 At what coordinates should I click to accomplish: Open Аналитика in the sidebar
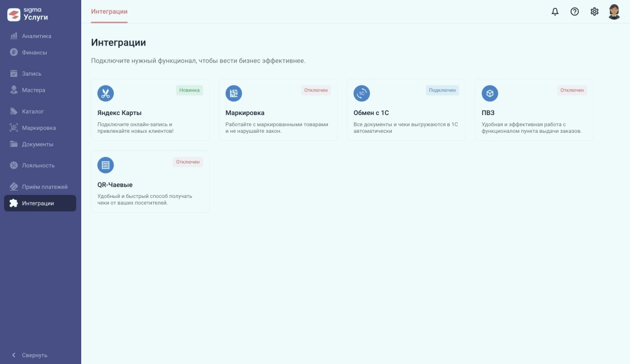tap(36, 36)
